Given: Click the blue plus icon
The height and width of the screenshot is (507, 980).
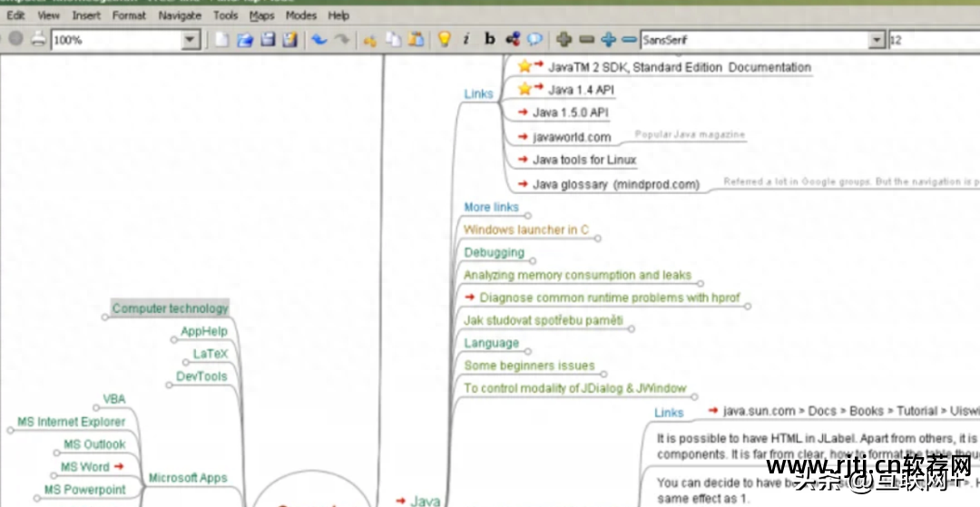Looking at the screenshot, I should (608, 40).
